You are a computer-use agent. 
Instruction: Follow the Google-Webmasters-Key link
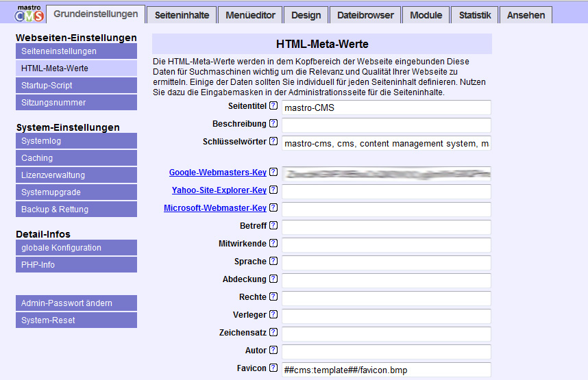[217, 173]
